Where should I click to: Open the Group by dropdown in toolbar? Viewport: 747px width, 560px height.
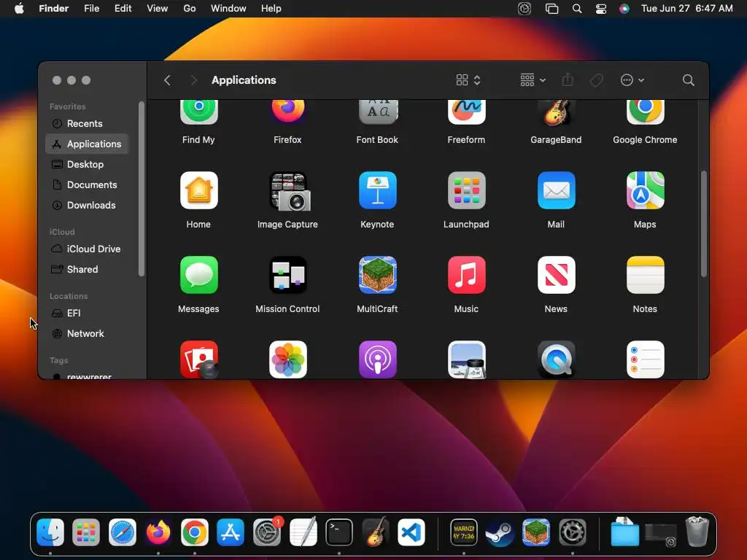[x=533, y=80]
